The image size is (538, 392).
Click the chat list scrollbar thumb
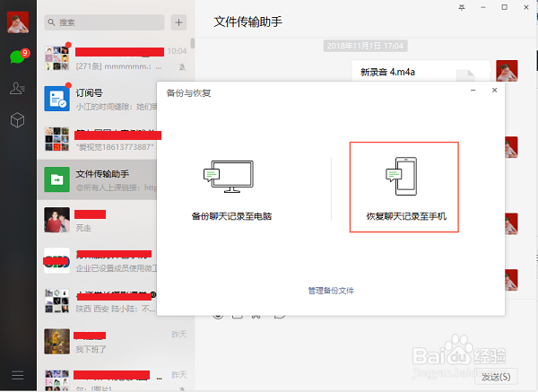[x=193, y=43]
